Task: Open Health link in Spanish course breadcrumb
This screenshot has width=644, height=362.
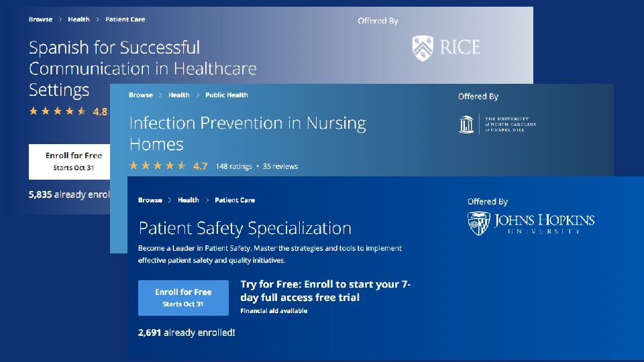Action: tap(78, 19)
